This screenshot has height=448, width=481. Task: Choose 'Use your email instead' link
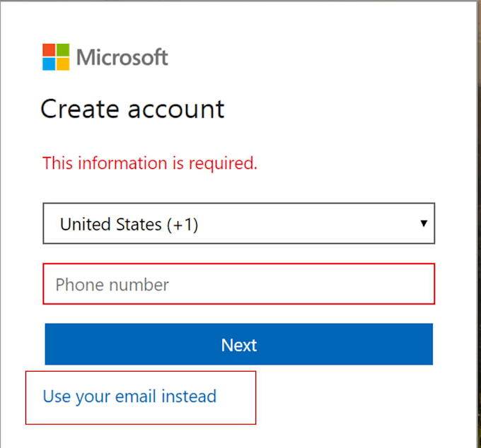(x=129, y=396)
